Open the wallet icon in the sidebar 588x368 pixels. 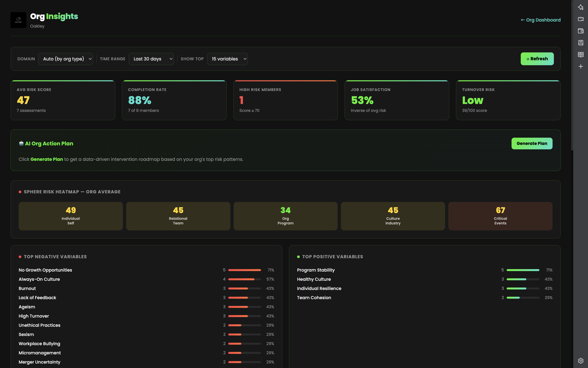[580, 31]
